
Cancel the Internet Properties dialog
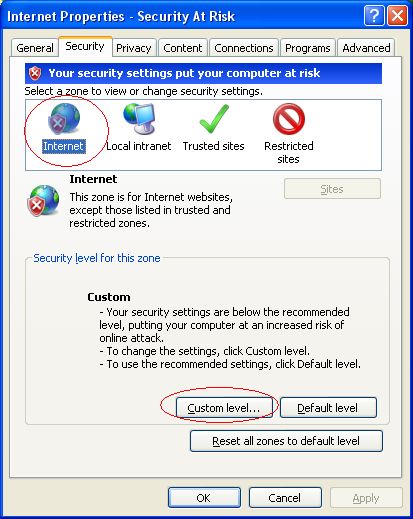tap(285, 498)
